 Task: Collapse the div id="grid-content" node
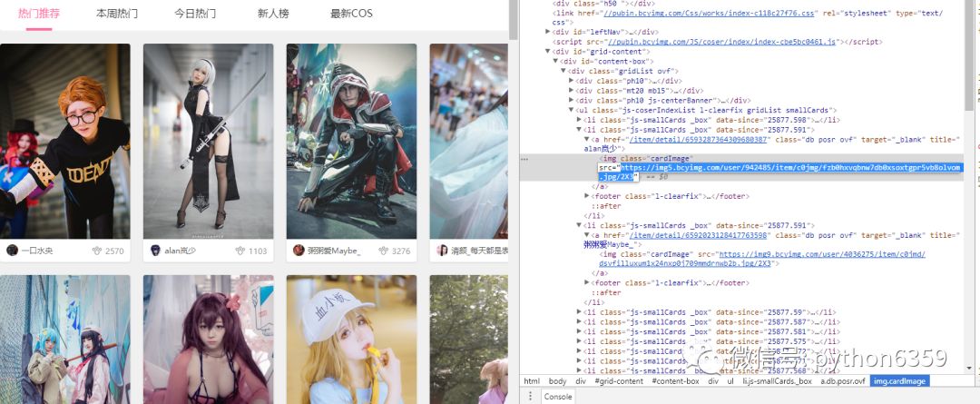(548, 52)
